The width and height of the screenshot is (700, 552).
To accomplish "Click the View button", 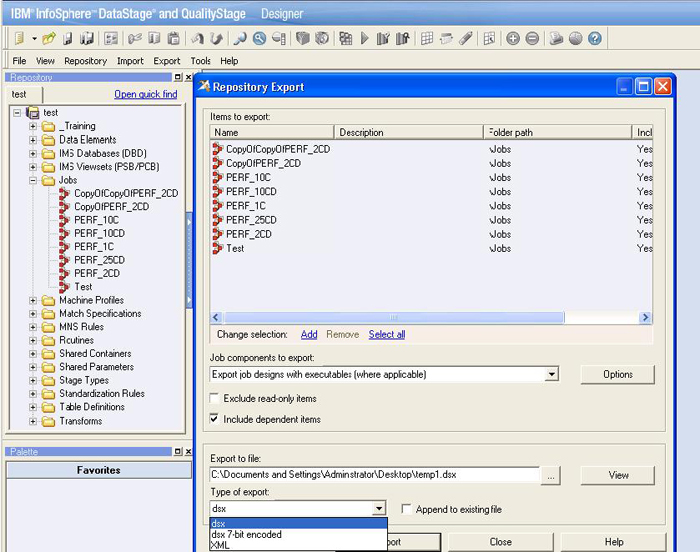I will point(618,475).
